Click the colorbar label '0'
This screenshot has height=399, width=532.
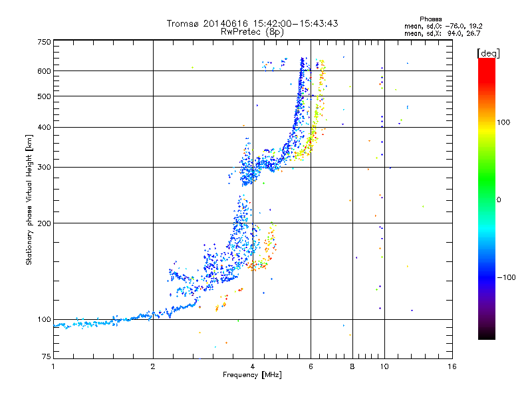point(499,200)
